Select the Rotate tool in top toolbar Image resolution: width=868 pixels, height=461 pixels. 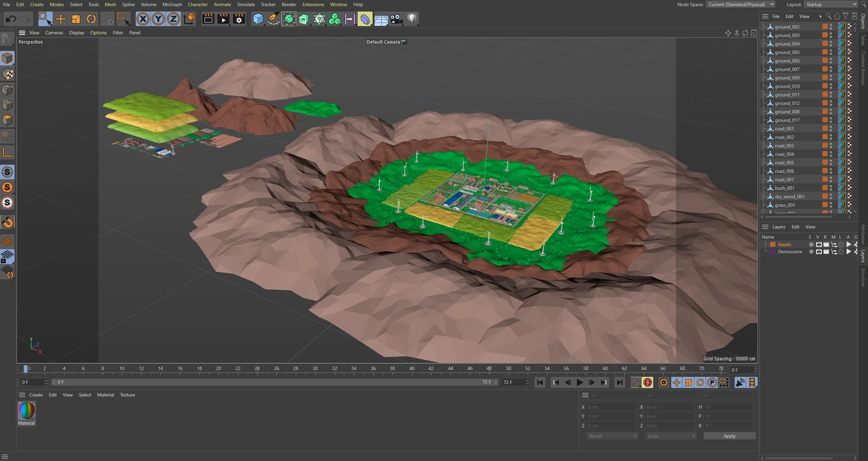click(91, 19)
